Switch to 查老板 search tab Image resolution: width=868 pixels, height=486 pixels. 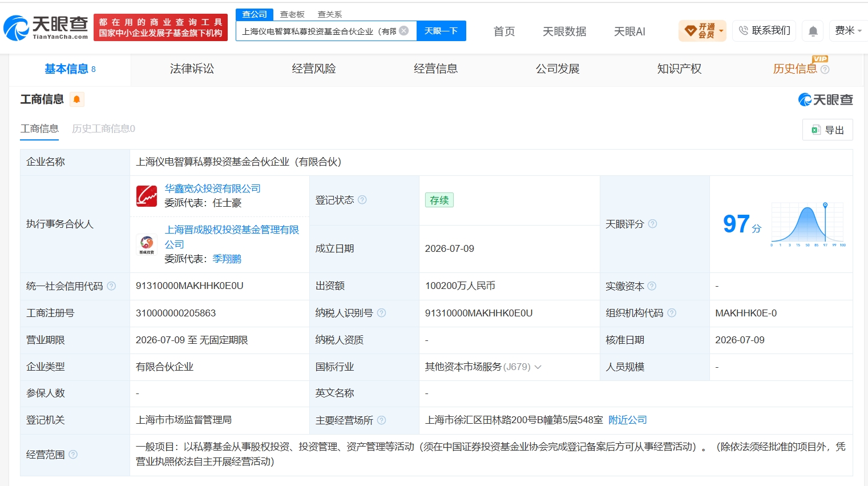pyautogui.click(x=292, y=14)
